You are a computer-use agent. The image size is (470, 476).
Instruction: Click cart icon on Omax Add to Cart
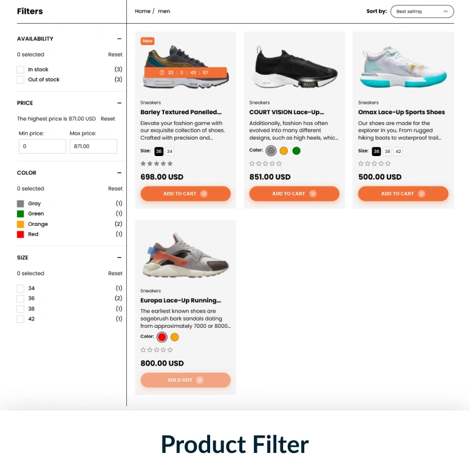tap(421, 194)
